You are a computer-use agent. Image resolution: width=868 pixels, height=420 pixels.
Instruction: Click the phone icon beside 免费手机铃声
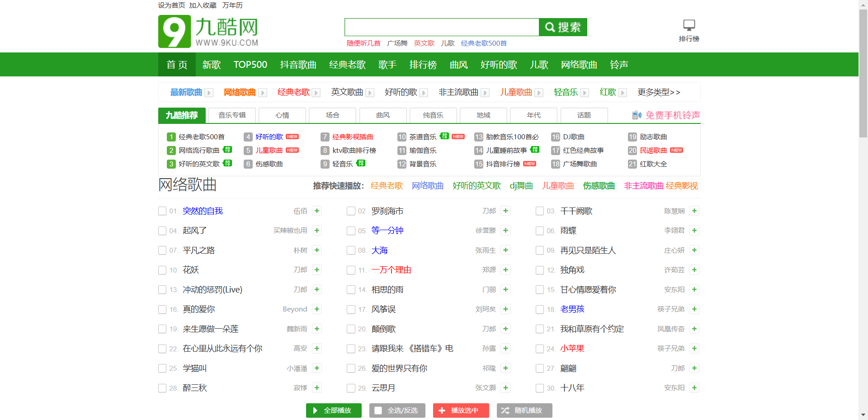pos(637,115)
